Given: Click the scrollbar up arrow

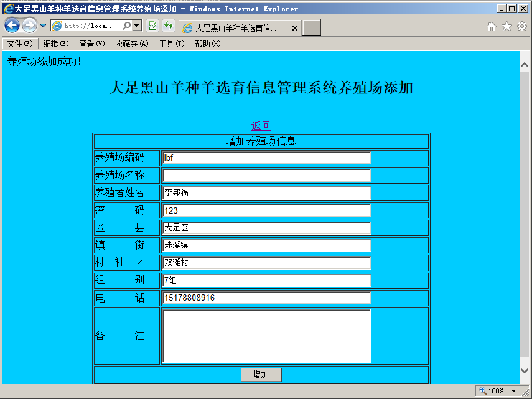Looking at the screenshot, I should coord(524,65).
